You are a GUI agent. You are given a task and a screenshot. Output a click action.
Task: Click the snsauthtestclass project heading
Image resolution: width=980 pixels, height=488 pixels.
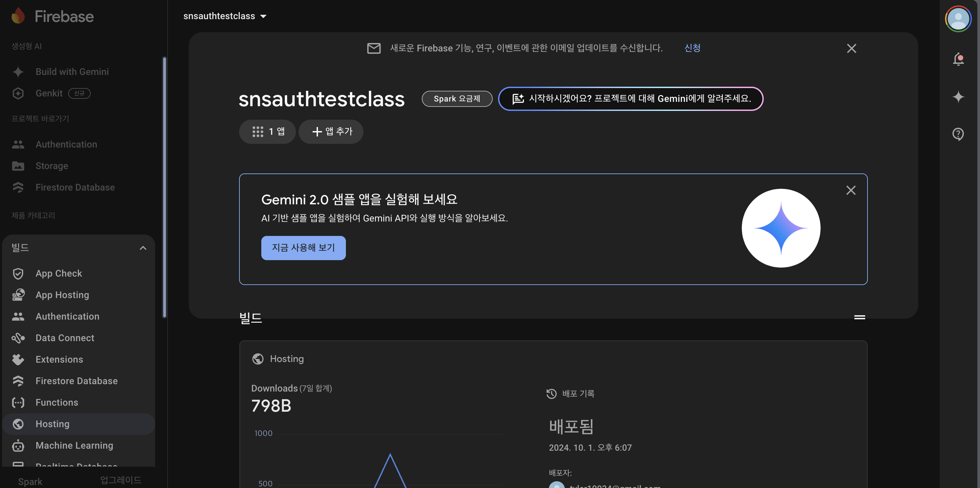tap(321, 99)
